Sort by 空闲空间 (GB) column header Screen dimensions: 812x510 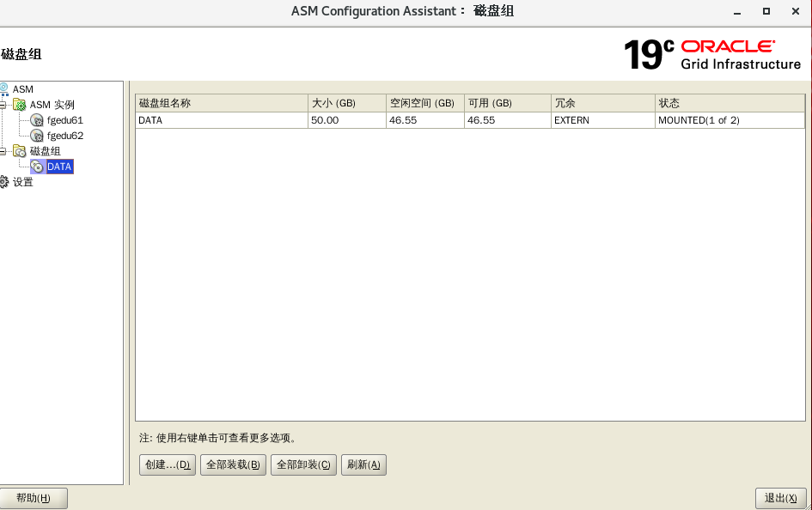pos(425,103)
